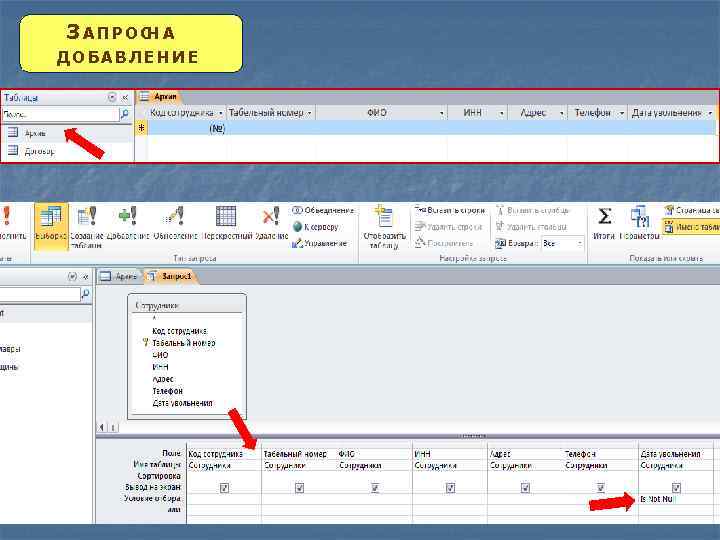Click the Сотрудники table box title
This screenshot has height=540, width=720.
click(x=187, y=306)
